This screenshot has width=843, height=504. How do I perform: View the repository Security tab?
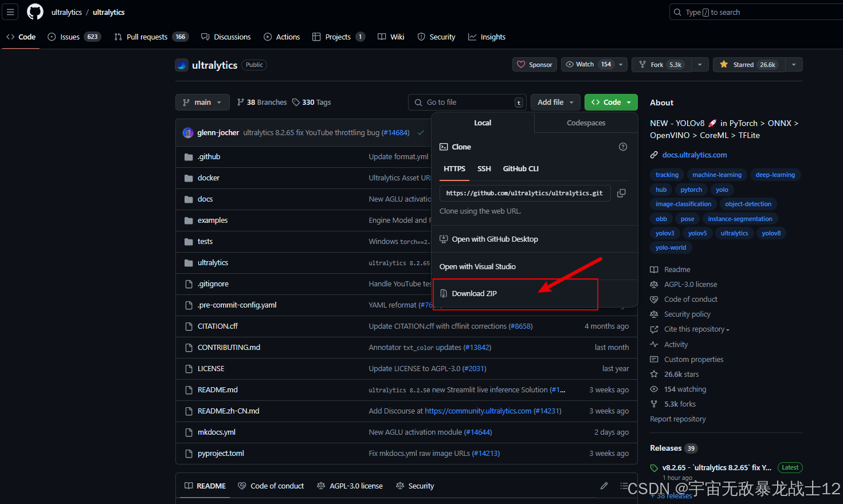click(x=436, y=37)
